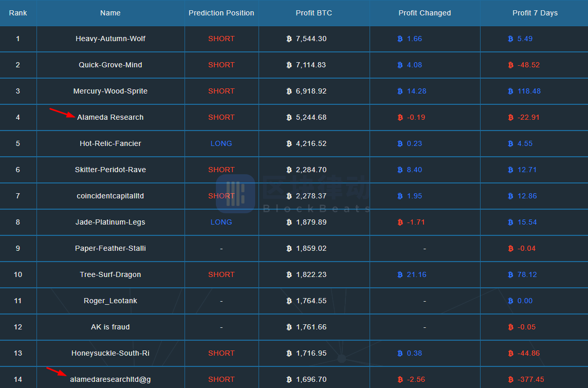
Task: Click profit changed value -1.71
Action: point(416,223)
